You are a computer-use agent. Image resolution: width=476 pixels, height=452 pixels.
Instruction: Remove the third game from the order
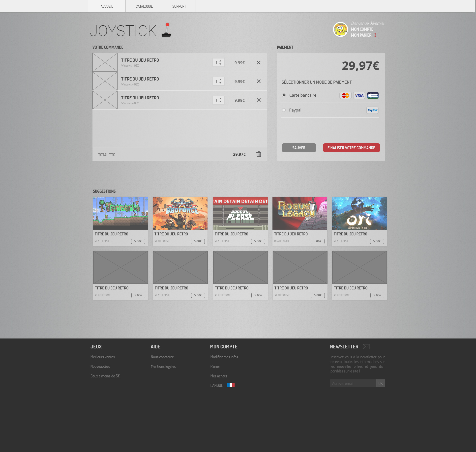tap(259, 100)
